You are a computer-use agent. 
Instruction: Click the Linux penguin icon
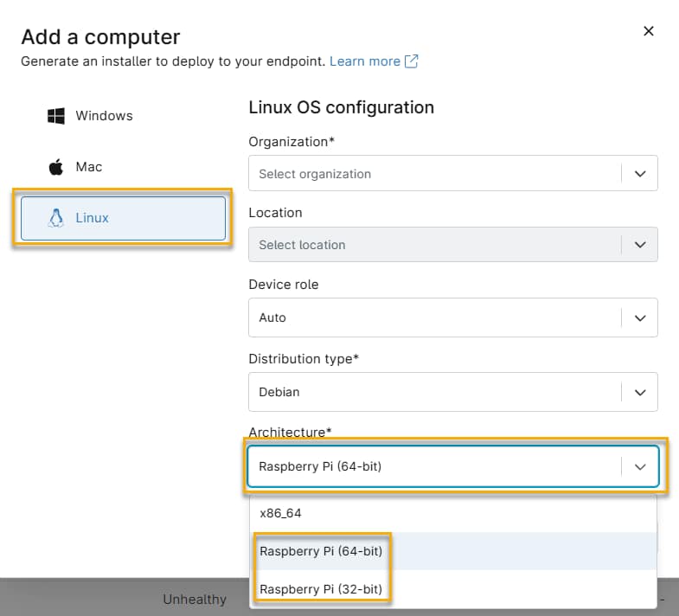[56, 218]
